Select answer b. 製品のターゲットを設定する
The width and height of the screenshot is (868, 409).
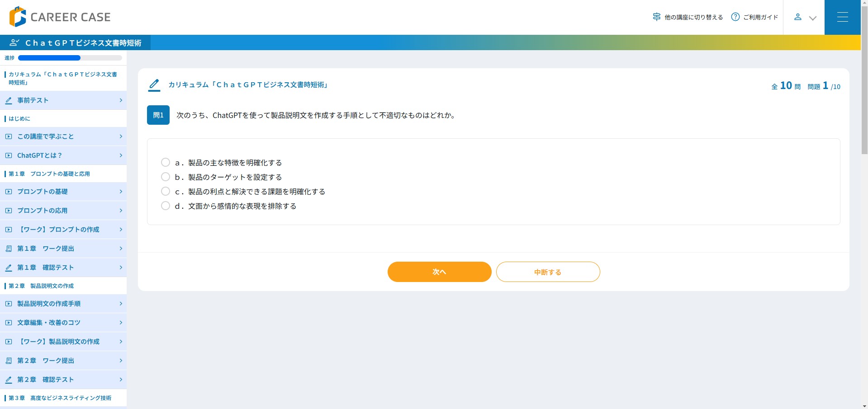[x=166, y=177]
